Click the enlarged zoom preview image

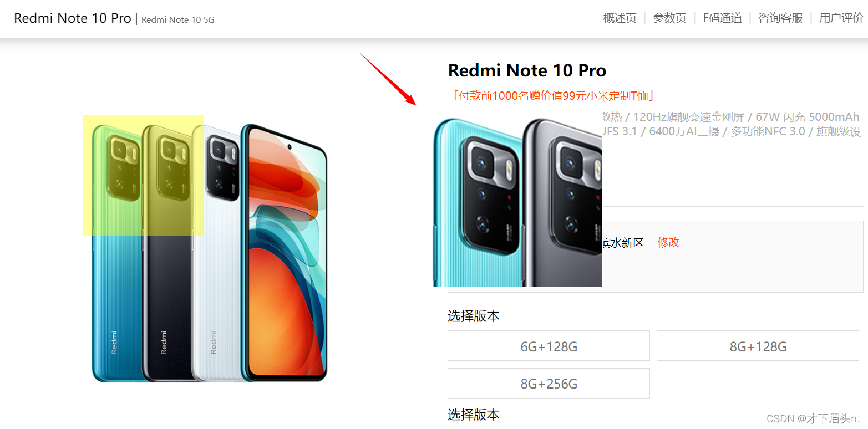517,202
